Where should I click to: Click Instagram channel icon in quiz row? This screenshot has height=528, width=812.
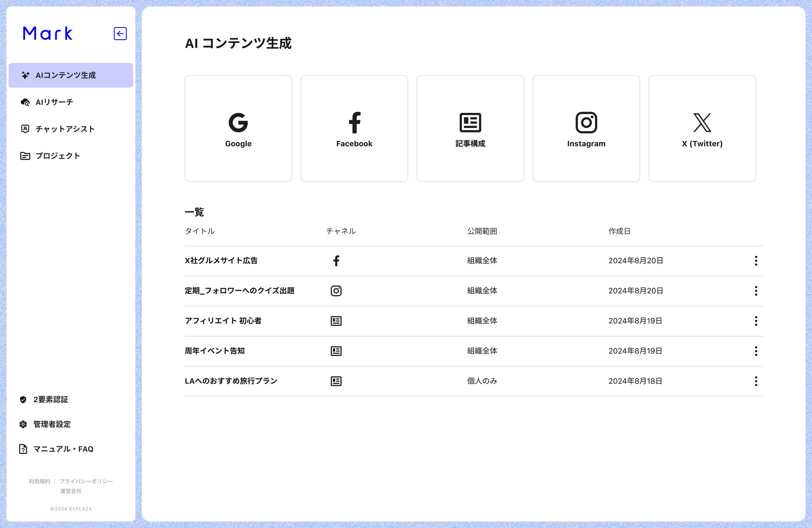(x=336, y=291)
